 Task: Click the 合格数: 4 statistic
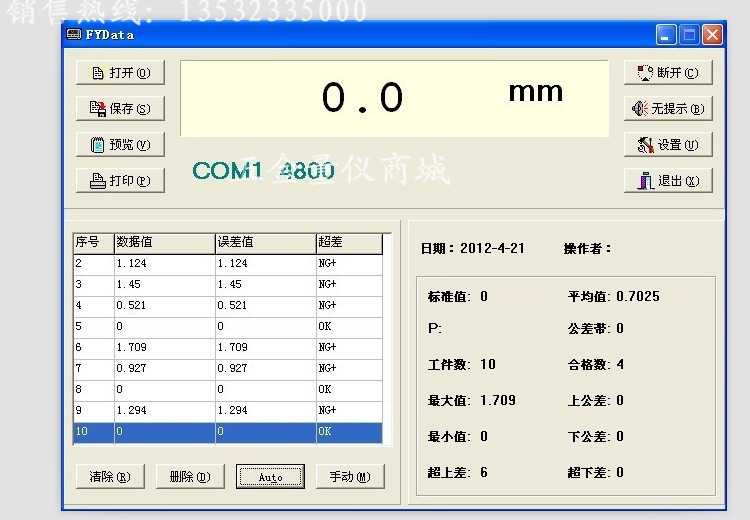click(596, 365)
